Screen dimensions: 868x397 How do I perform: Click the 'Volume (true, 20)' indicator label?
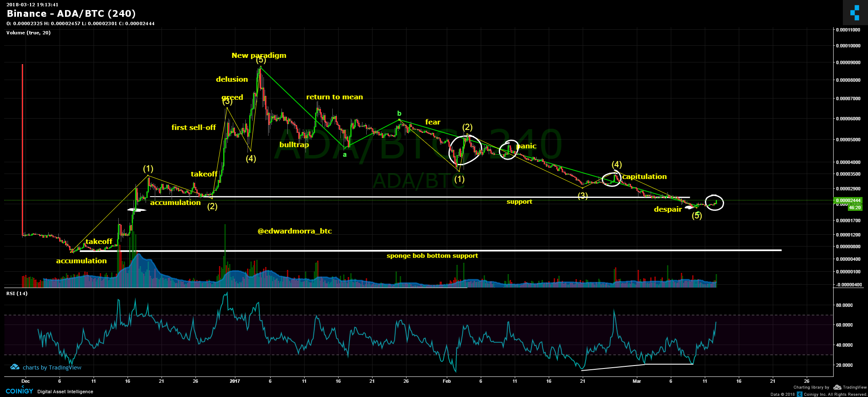point(29,33)
